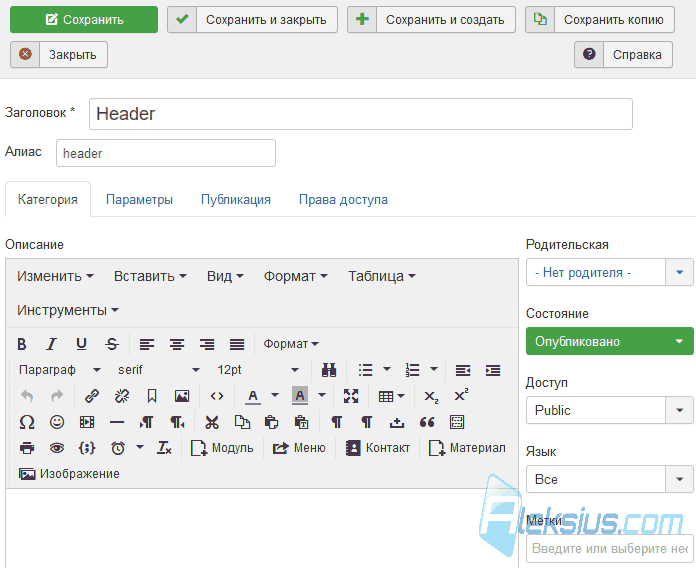The width and height of the screenshot is (696, 568).
Task: Open Вид editor menu
Action: coord(225,276)
